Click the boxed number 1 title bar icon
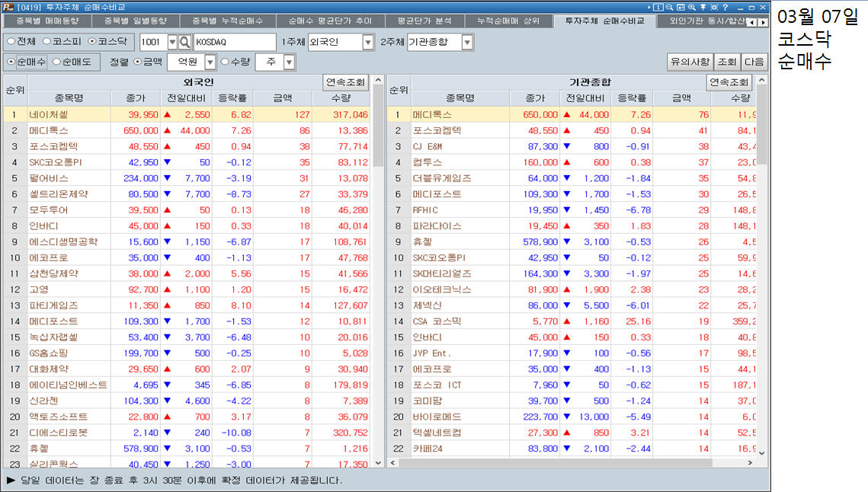This screenshot has height=492, width=868. click(657, 7)
